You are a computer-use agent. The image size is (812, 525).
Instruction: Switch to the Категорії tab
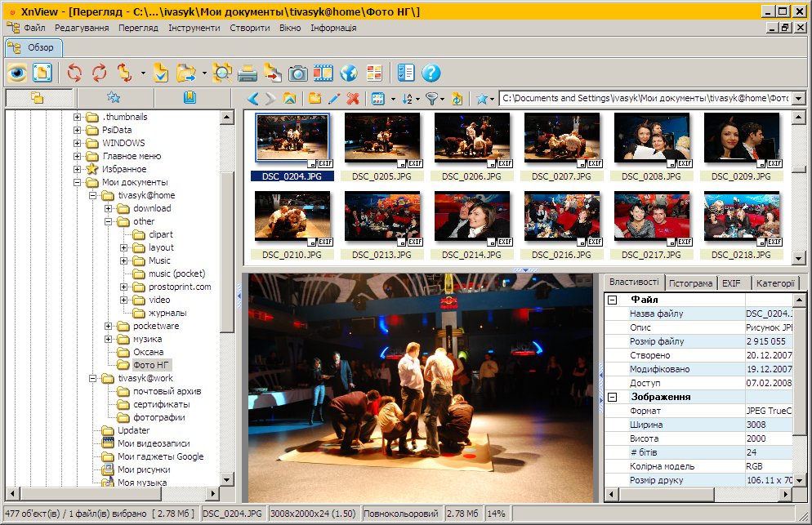pyautogui.click(x=774, y=283)
